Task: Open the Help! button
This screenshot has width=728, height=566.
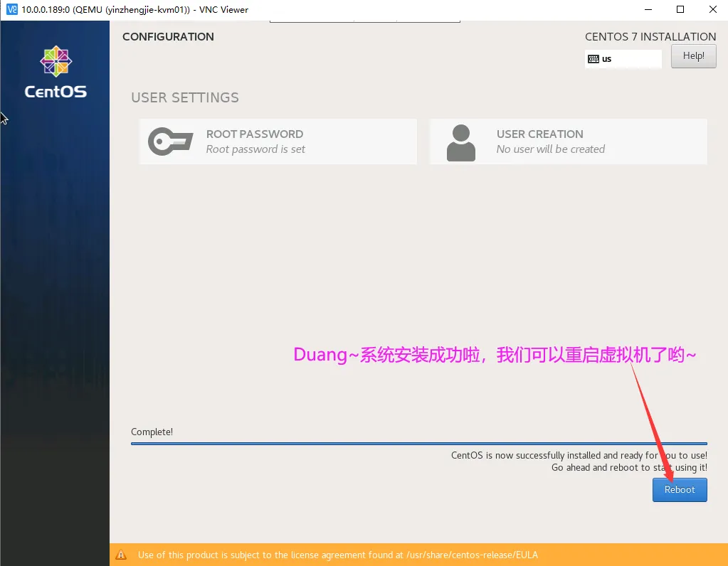Action: [693, 56]
